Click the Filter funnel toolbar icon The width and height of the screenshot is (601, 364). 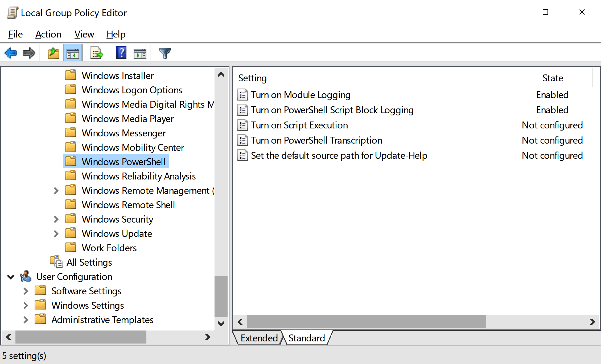(x=165, y=53)
